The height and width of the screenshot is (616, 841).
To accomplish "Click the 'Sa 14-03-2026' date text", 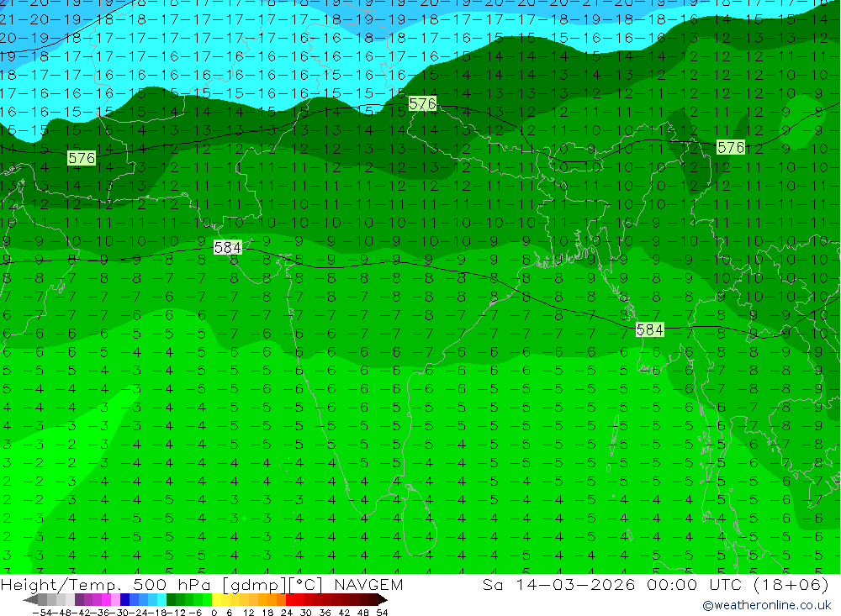I will pos(559,584).
